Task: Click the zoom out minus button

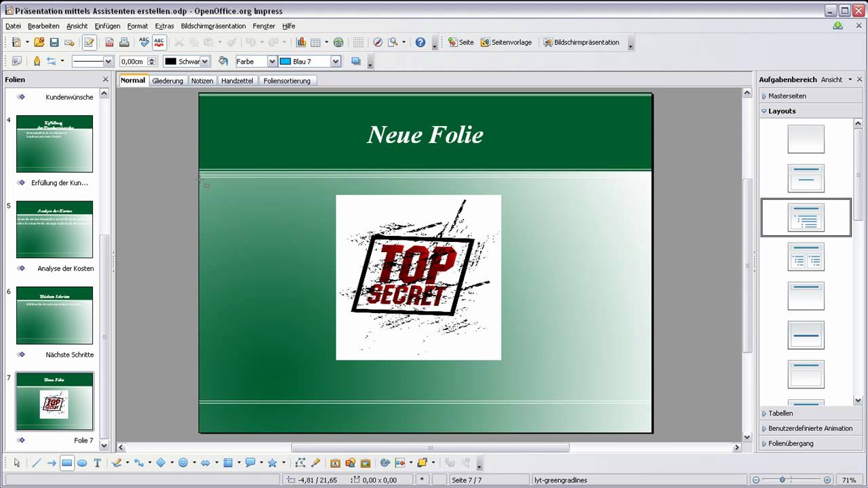Action: click(756, 480)
